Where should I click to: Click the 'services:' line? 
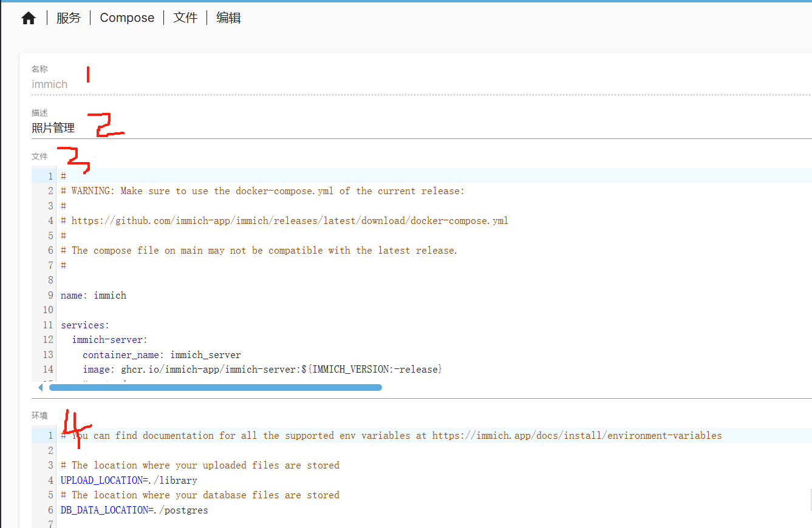tap(85, 325)
